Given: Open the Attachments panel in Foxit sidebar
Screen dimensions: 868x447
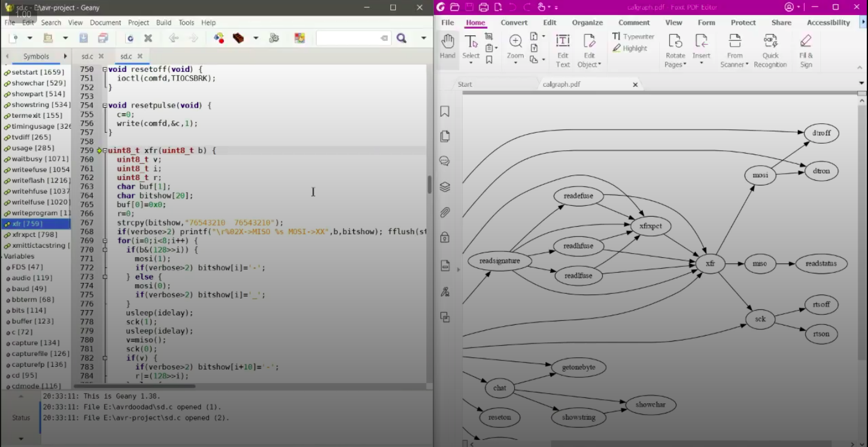Looking at the screenshot, I should [x=445, y=212].
